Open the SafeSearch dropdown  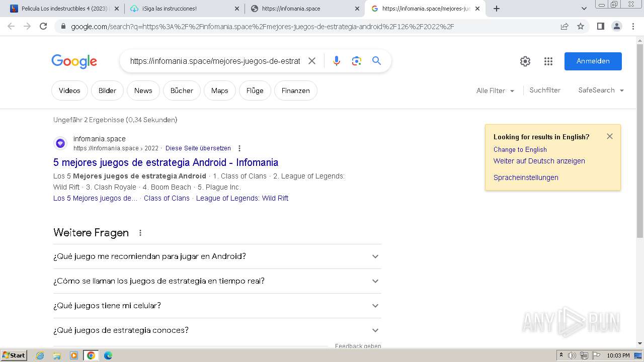(601, 90)
